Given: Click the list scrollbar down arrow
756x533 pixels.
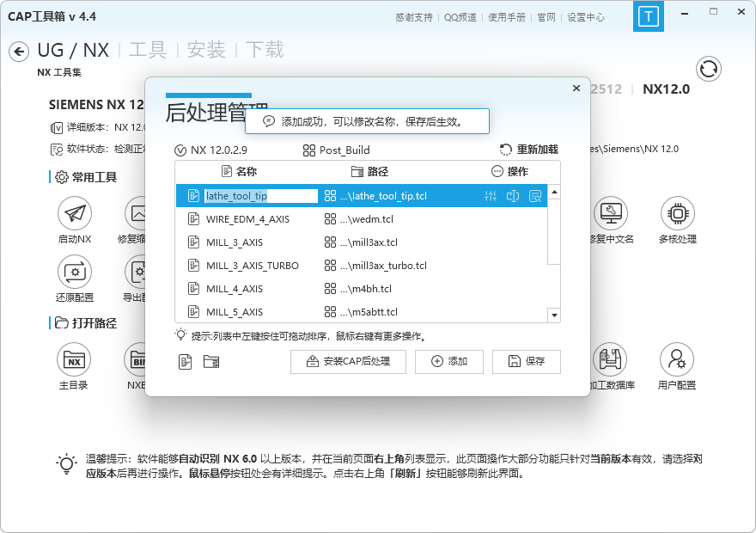Looking at the screenshot, I should click(554, 316).
